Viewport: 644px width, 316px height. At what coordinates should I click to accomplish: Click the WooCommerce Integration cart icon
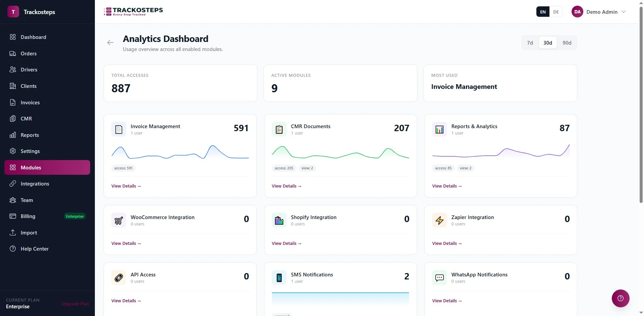(x=119, y=220)
